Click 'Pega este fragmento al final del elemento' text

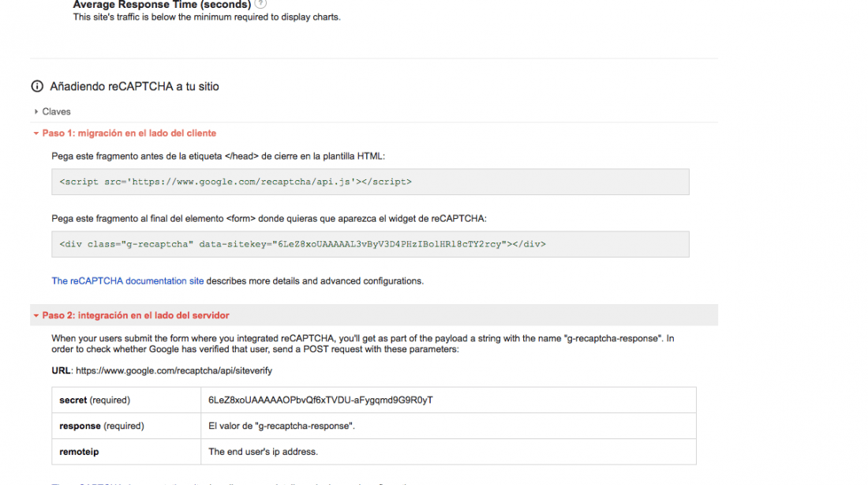[269, 219]
